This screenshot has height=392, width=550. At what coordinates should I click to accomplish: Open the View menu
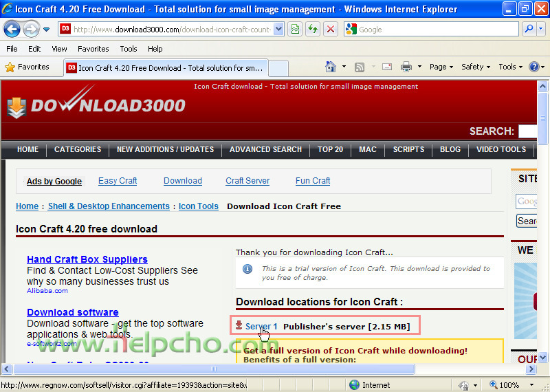click(59, 49)
